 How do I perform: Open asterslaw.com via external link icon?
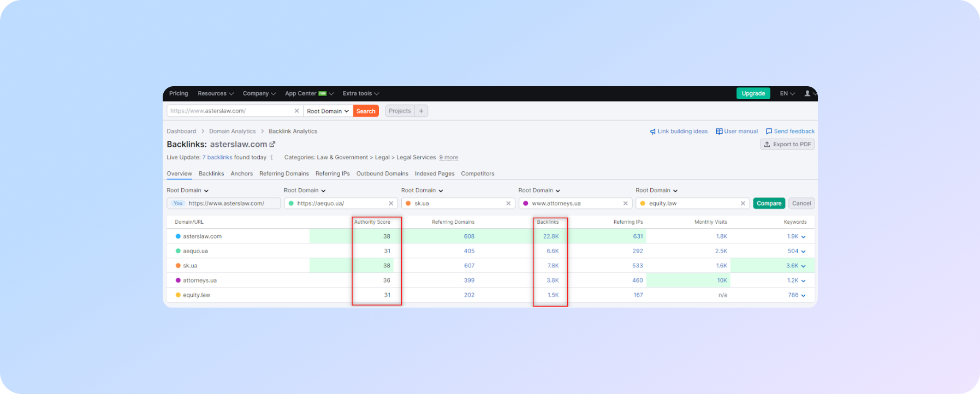click(x=272, y=145)
